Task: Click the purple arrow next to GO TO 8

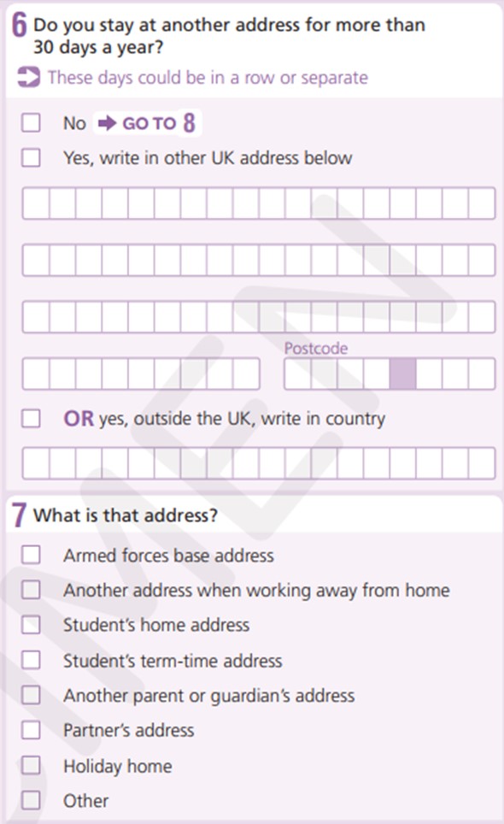Action: 108,123
